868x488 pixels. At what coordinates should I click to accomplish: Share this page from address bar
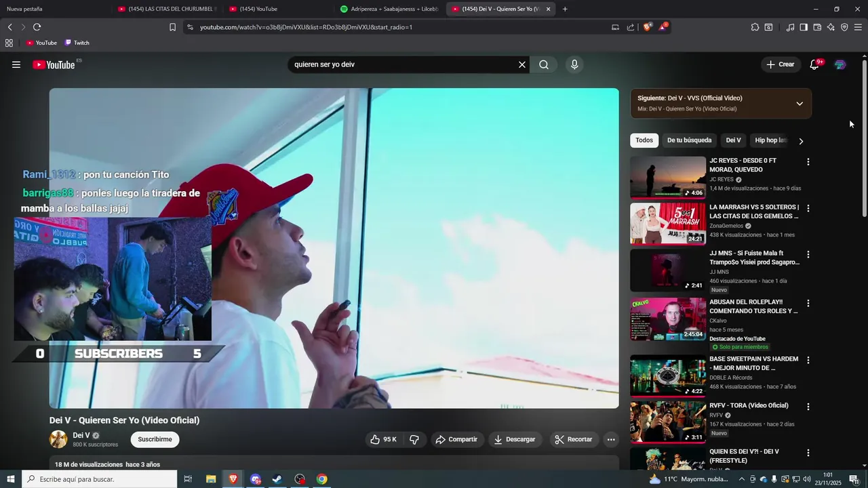[631, 27]
